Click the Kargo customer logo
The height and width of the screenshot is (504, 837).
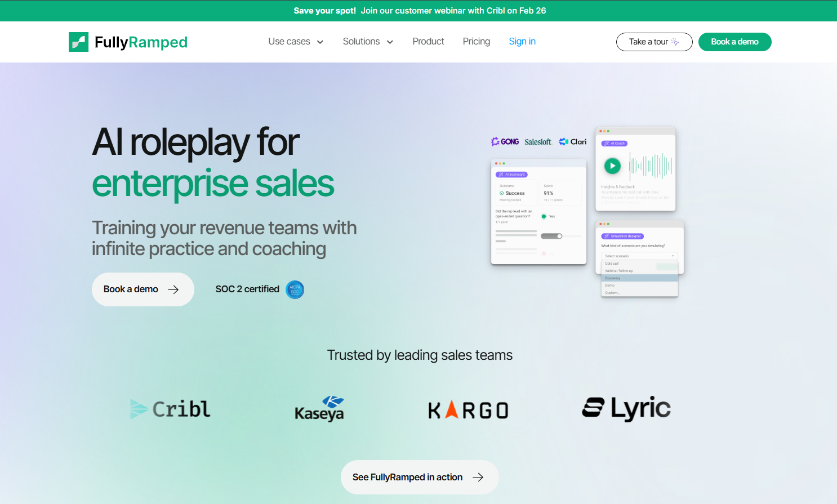click(468, 410)
